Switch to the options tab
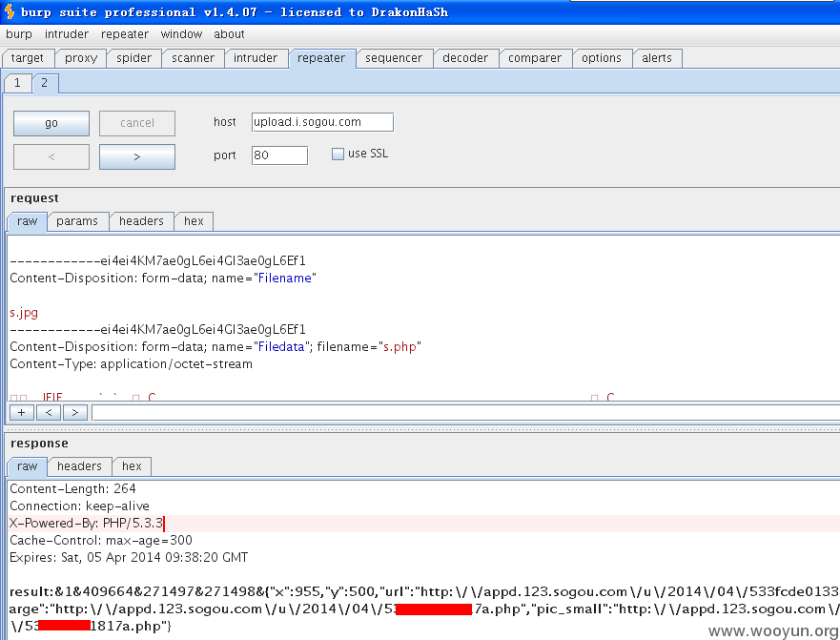The width and height of the screenshot is (840, 640). pos(602,58)
